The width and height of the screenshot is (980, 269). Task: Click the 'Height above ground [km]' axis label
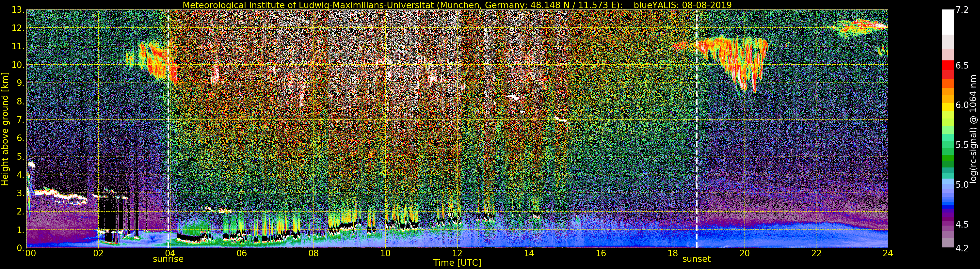(5, 129)
